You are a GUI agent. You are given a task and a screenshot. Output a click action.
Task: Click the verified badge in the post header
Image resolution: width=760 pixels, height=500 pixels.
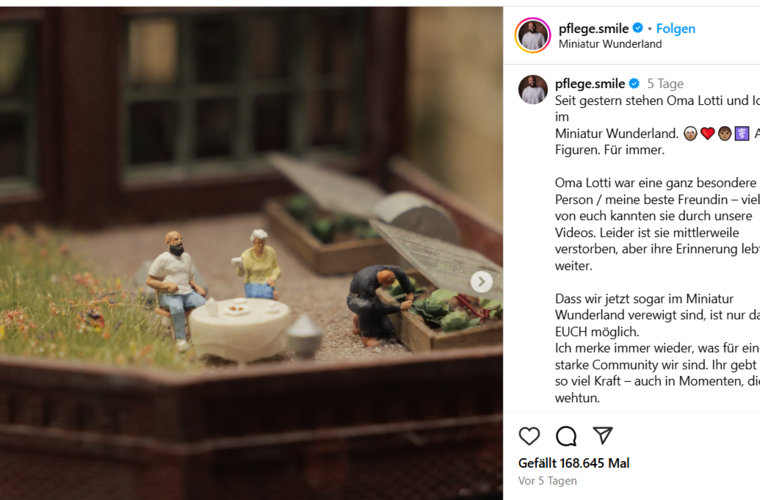click(638, 28)
